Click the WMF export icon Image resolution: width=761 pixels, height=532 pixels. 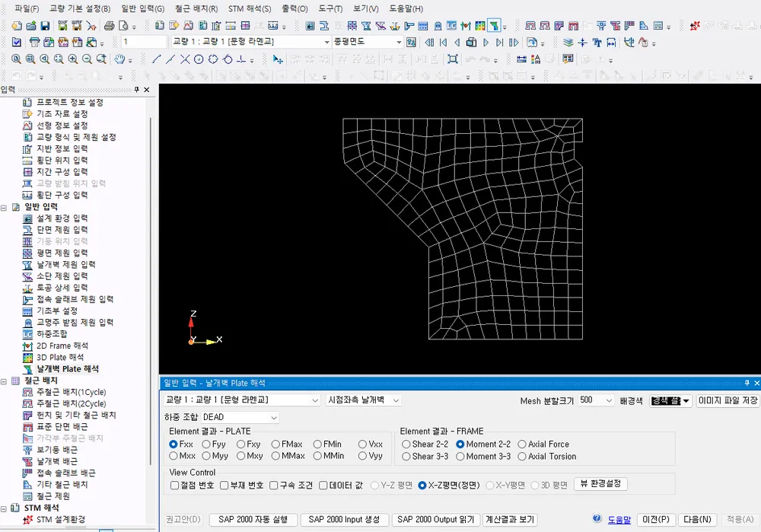77,26
